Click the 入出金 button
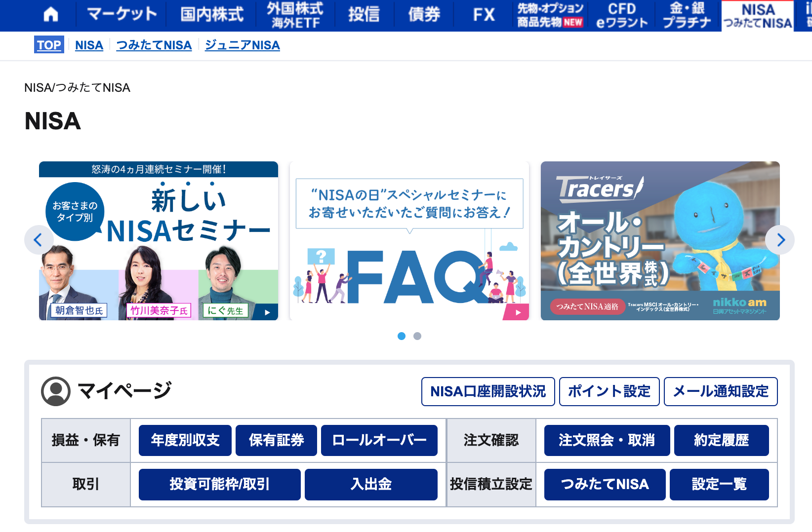 [x=371, y=484]
